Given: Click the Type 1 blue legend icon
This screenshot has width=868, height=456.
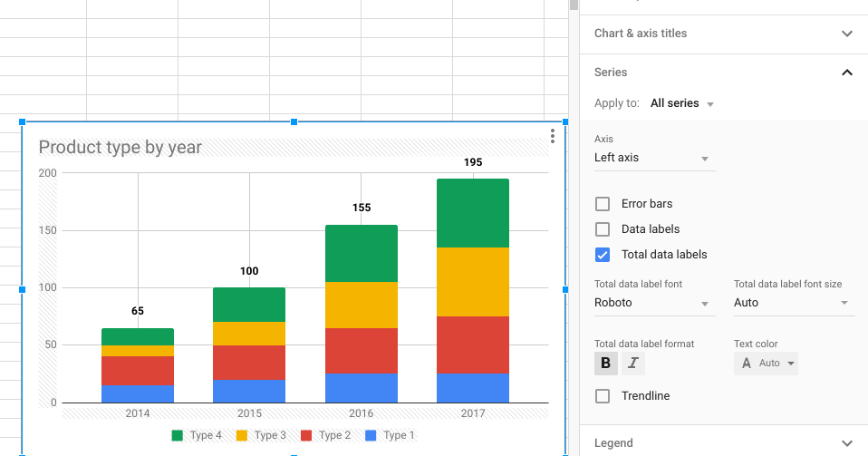Looking at the screenshot, I should click(371, 436).
